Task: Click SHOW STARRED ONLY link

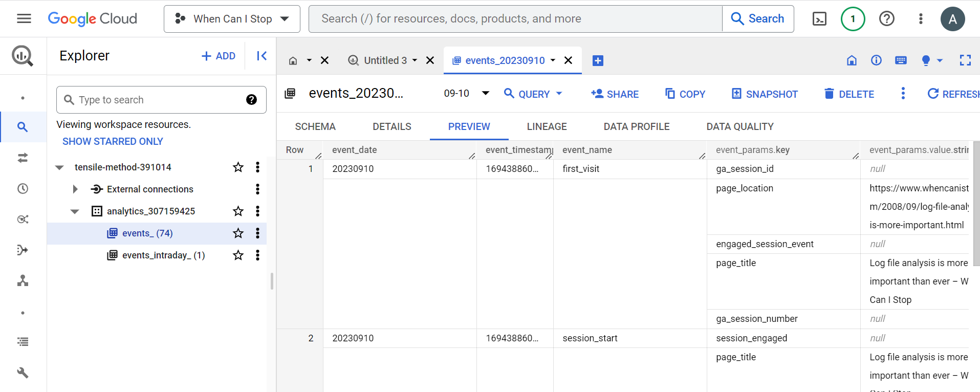Action: (x=113, y=141)
